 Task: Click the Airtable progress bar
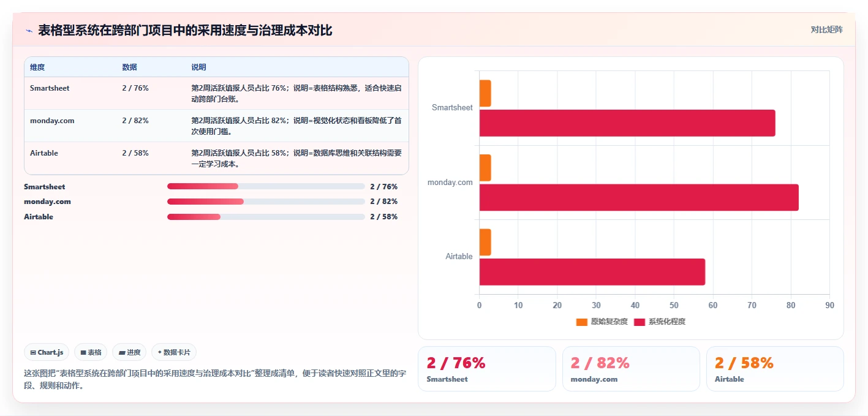(x=266, y=217)
